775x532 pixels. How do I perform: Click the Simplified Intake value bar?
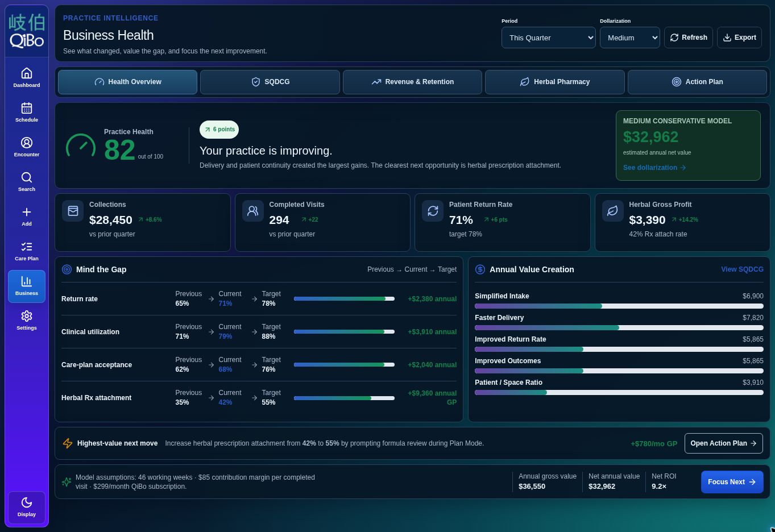coord(619,306)
